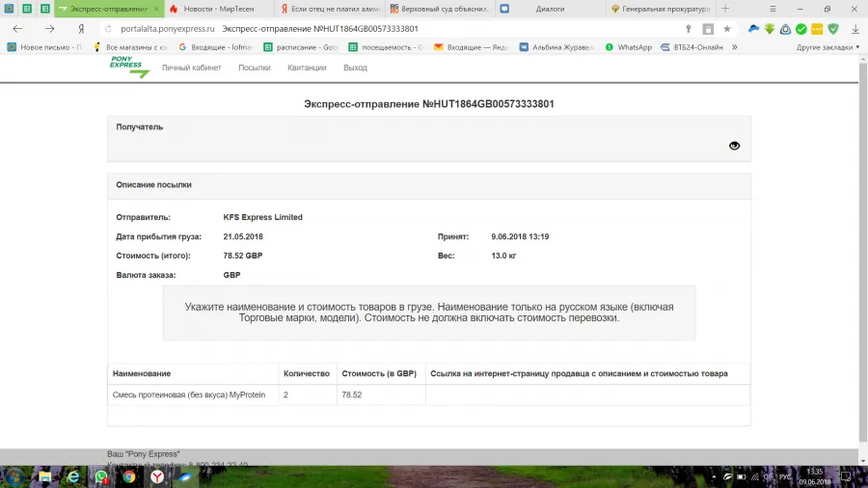Expand hidden bookmarks chevron
868x488 pixels.
pos(735,47)
